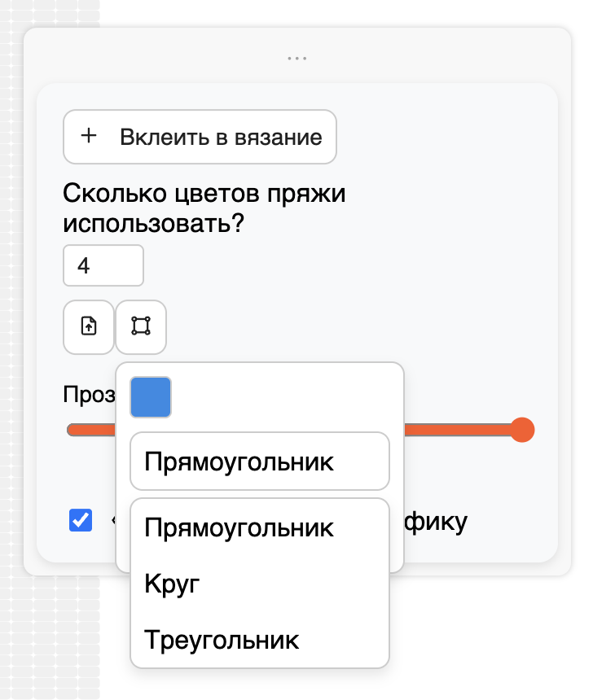Open the Прямоугольник shape dropdown
Image resolution: width=593 pixels, height=700 pixels.
click(x=259, y=461)
